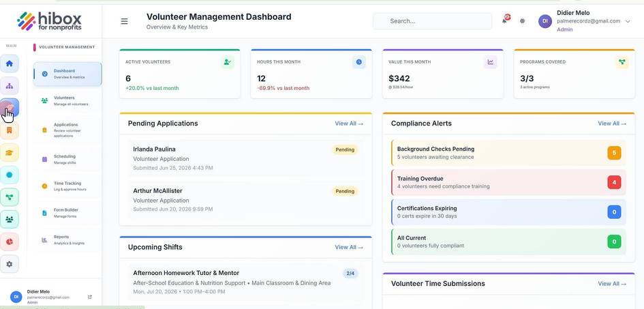Open the notifications bell
This screenshot has width=644, height=309.
pyautogui.click(x=505, y=20)
